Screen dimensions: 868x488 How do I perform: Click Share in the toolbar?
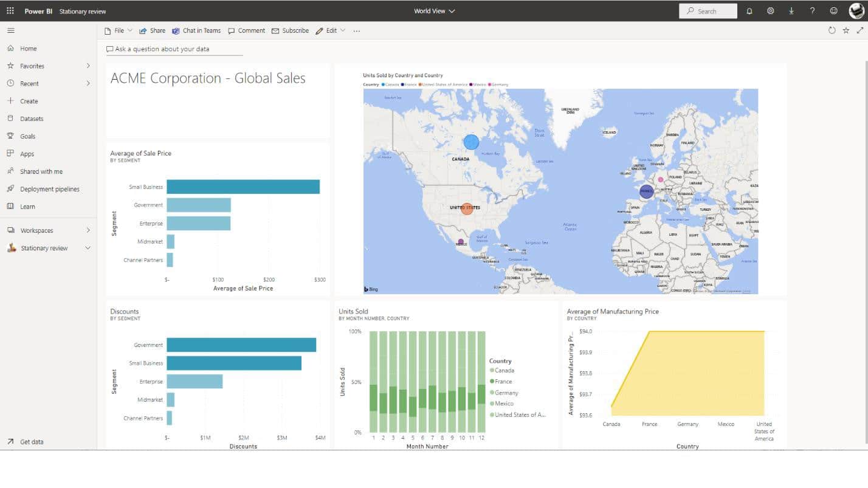pos(152,30)
